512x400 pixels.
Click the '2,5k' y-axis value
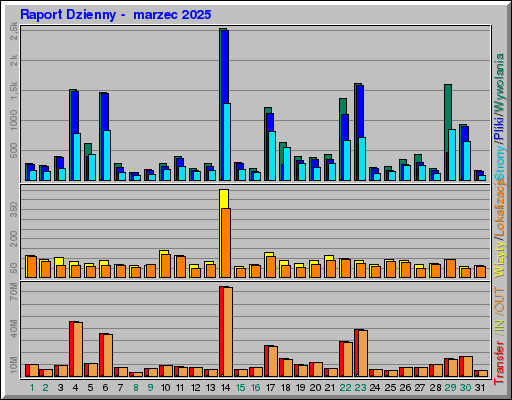(14, 31)
